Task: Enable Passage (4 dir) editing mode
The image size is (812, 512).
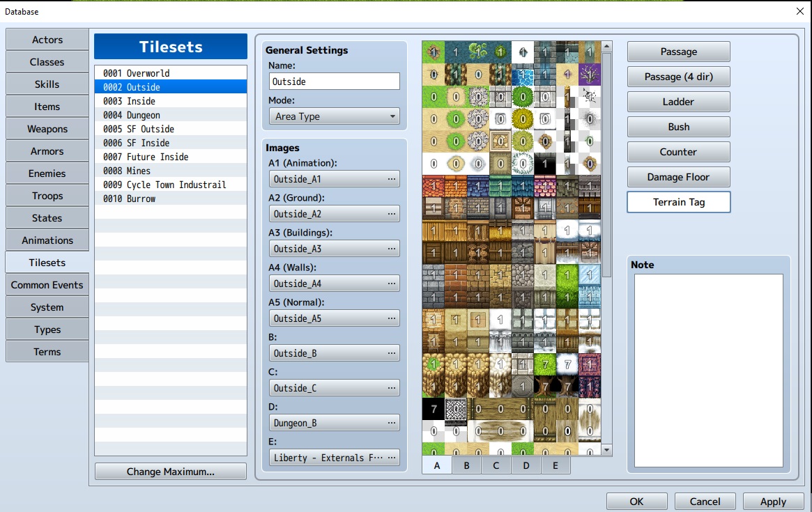Action: [x=678, y=77]
